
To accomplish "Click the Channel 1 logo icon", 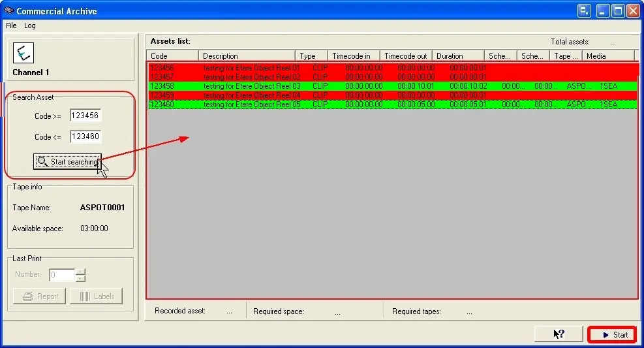I will click(x=23, y=54).
